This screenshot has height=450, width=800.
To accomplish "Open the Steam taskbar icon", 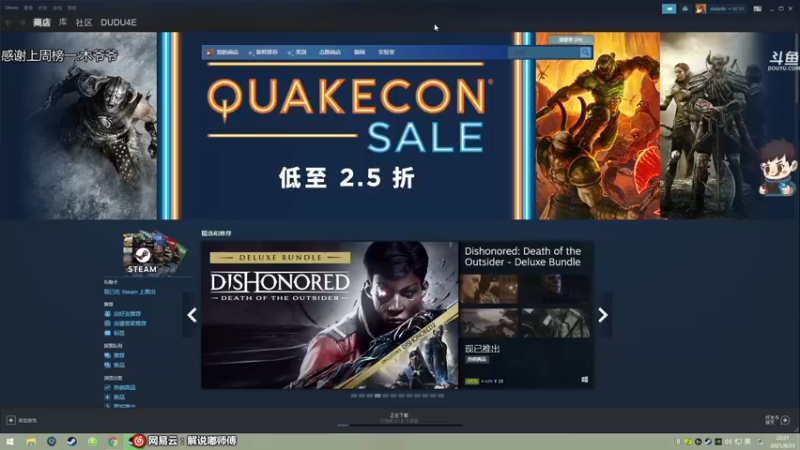I will click(x=72, y=442).
